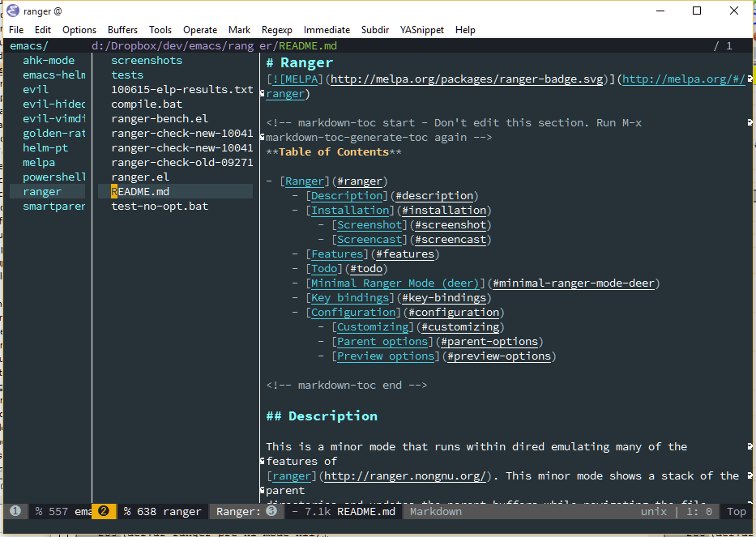
Task: Select golden-rat directory entry
Action: [54, 133]
